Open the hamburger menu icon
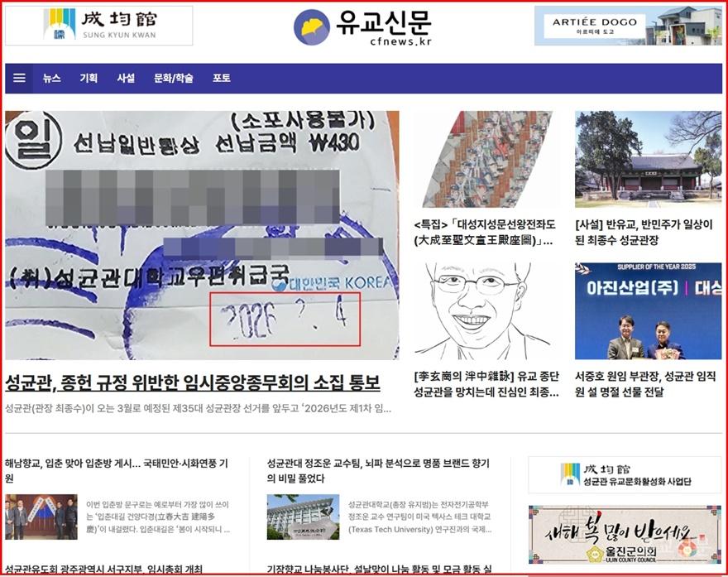The width and height of the screenshot is (728, 577). 19,78
